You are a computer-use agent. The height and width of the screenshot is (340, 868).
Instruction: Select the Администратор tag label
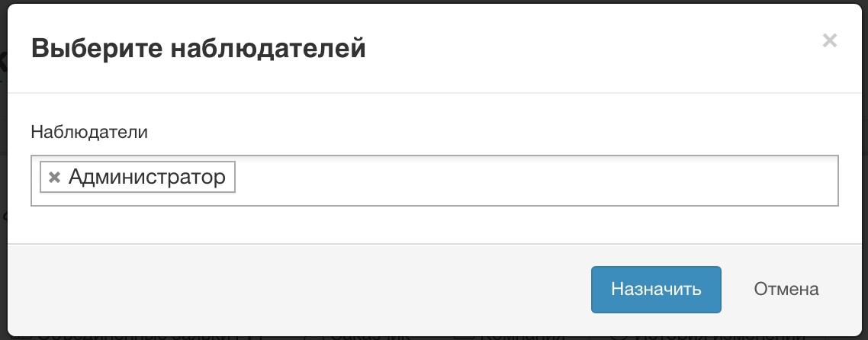pyautogui.click(x=146, y=178)
